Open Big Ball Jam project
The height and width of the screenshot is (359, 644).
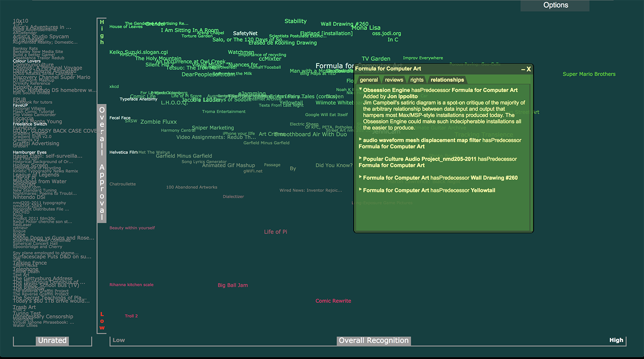pos(233,285)
